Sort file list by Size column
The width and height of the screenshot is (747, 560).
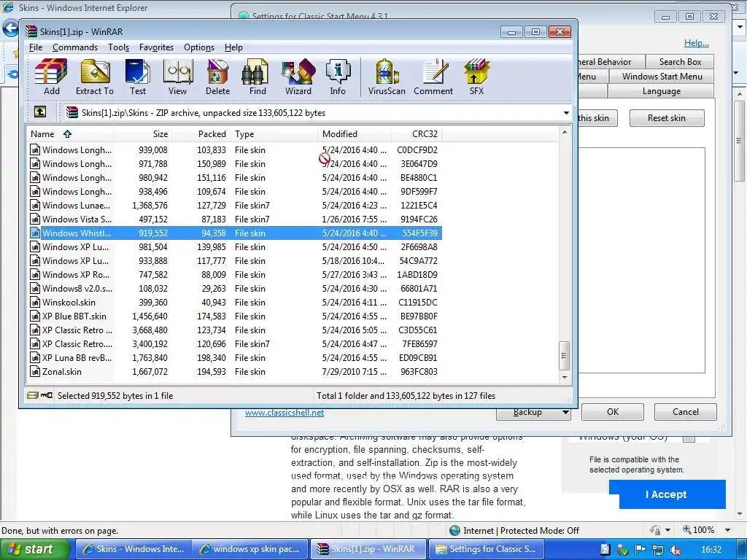[x=143, y=134]
